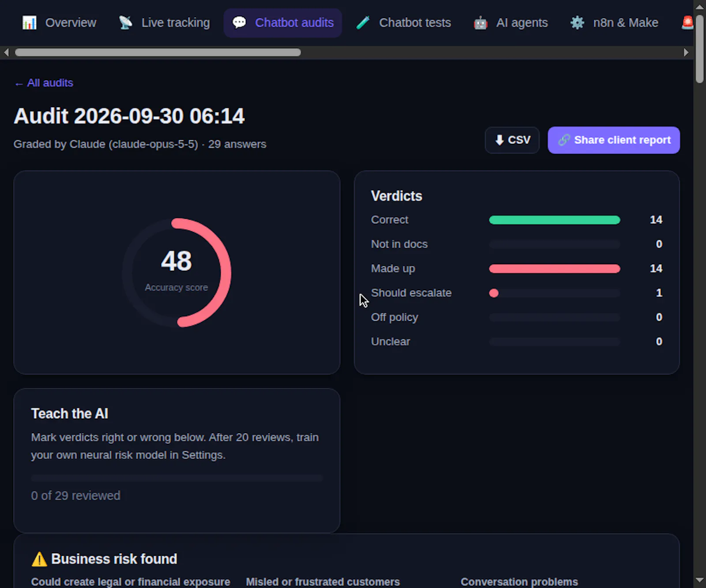Select the Chatbot audits tab

coord(283,22)
